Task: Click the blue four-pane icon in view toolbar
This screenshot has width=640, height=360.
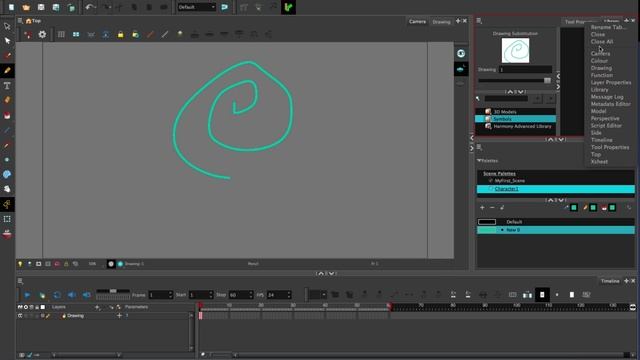Action: click(x=76, y=35)
